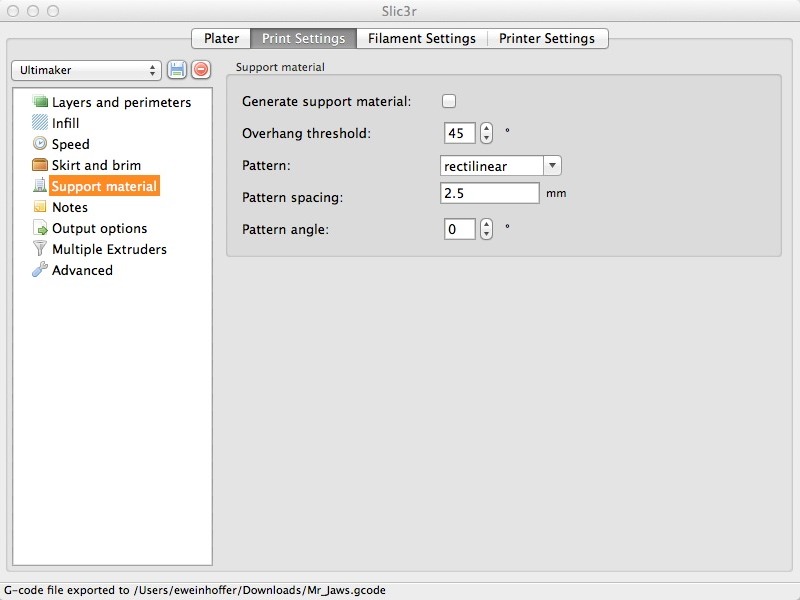
Task: Enable Generate support material checkbox
Action: (x=449, y=101)
